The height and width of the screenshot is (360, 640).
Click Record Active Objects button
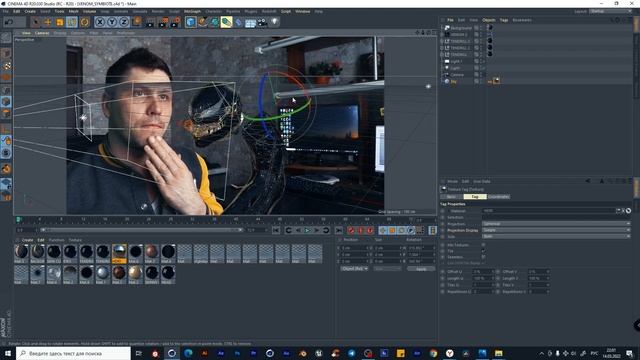click(x=351, y=231)
